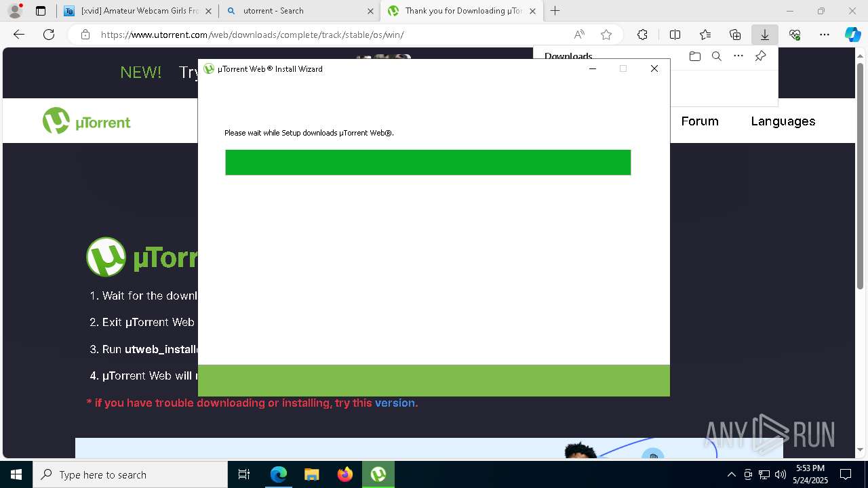This screenshot has width=868, height=488.
Task: Open the Languages menu
Action: click(x=783, y=121)
